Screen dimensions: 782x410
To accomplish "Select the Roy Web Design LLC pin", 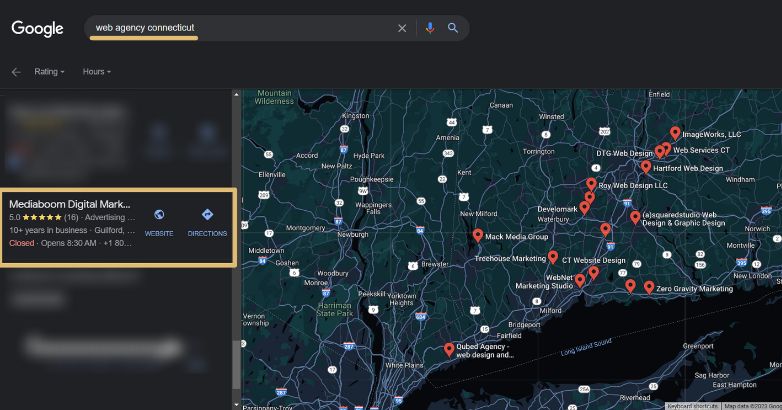I will pyautogui.click(x=591, y=184).
